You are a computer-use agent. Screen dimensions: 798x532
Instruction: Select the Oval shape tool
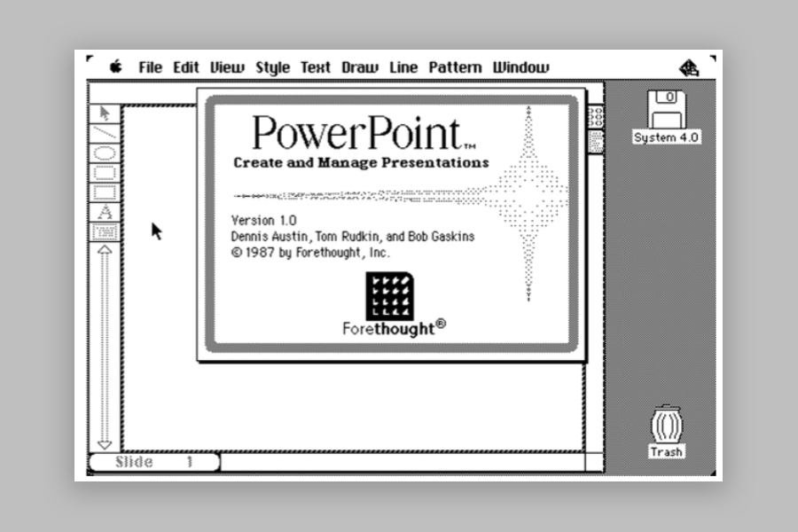click(105, 153)
